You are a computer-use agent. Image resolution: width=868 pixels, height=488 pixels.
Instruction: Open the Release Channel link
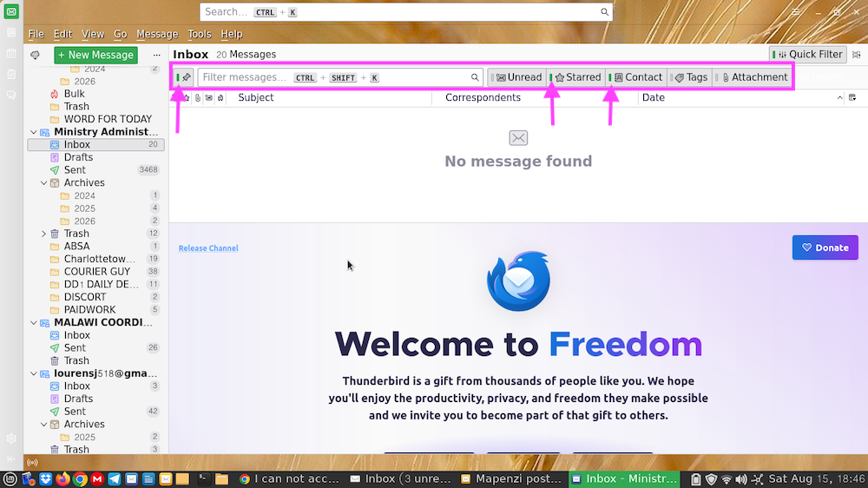tap(208, 248)
